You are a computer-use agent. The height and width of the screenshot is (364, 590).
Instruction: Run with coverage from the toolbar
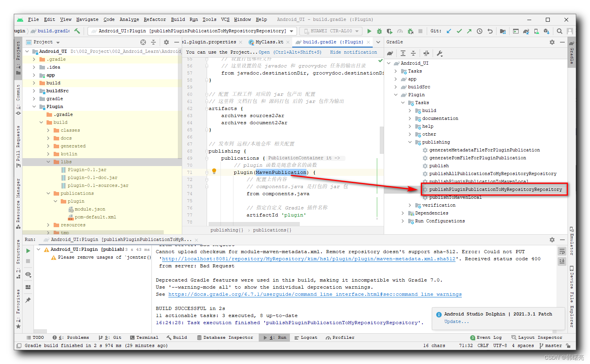(x=390, y=31)
